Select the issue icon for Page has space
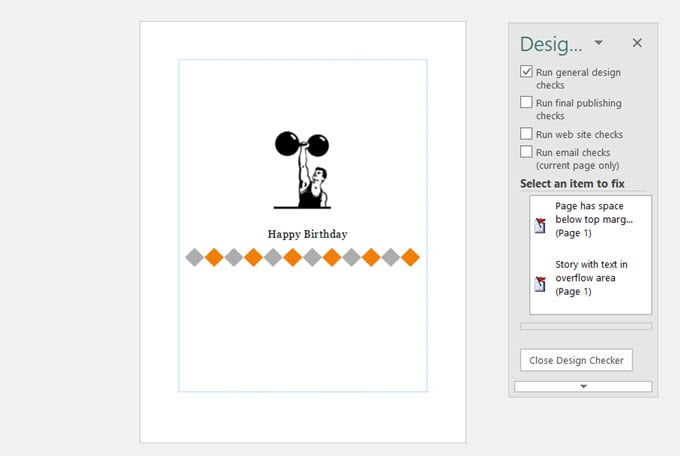Viewport: 680px width, 456px height. (x=540, y=225)
